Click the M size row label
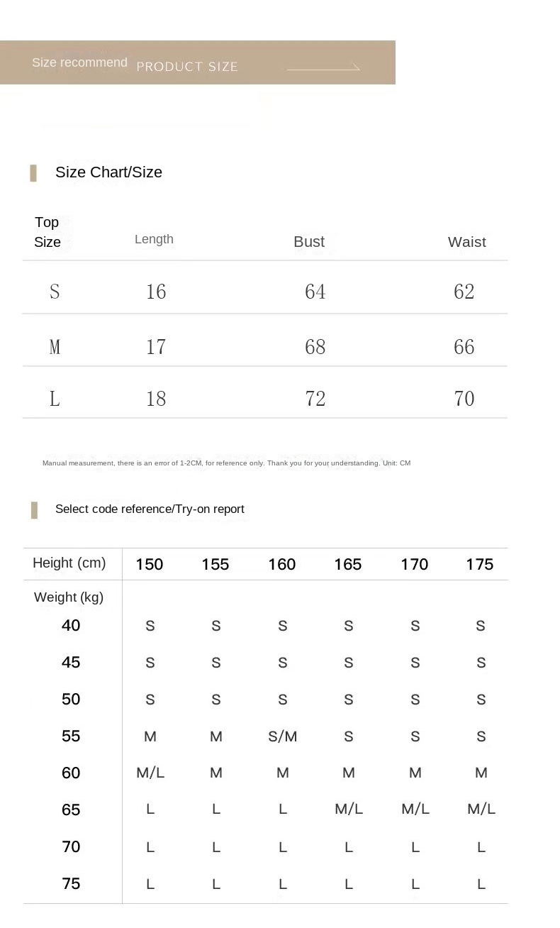The width and height of the screenshot is (560, 928). pyautogui.click(x=55, y=347)
